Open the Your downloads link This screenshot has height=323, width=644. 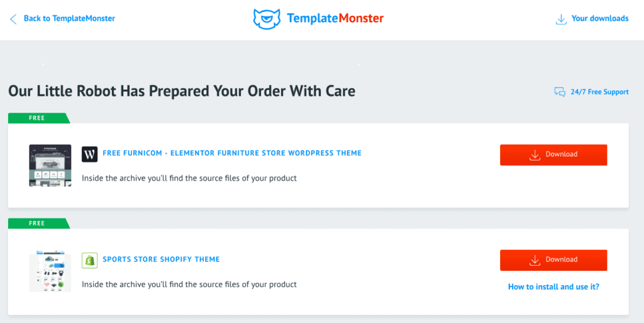[599, 18]
